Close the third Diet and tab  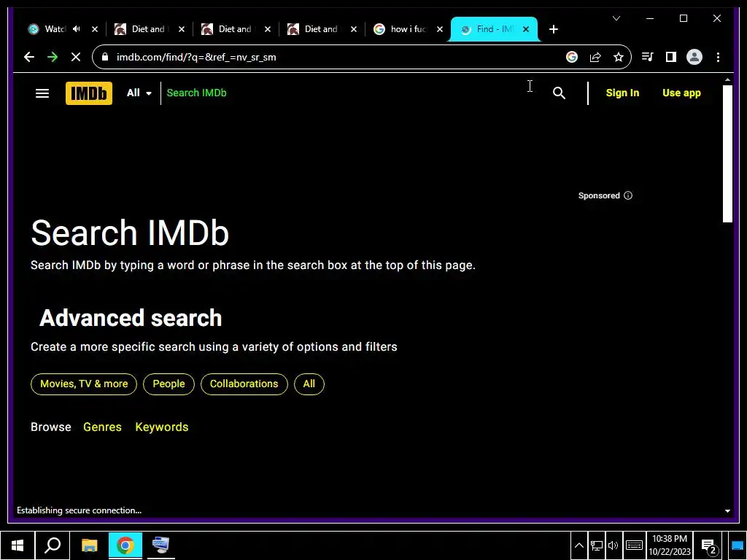click(x=354, y=29)
